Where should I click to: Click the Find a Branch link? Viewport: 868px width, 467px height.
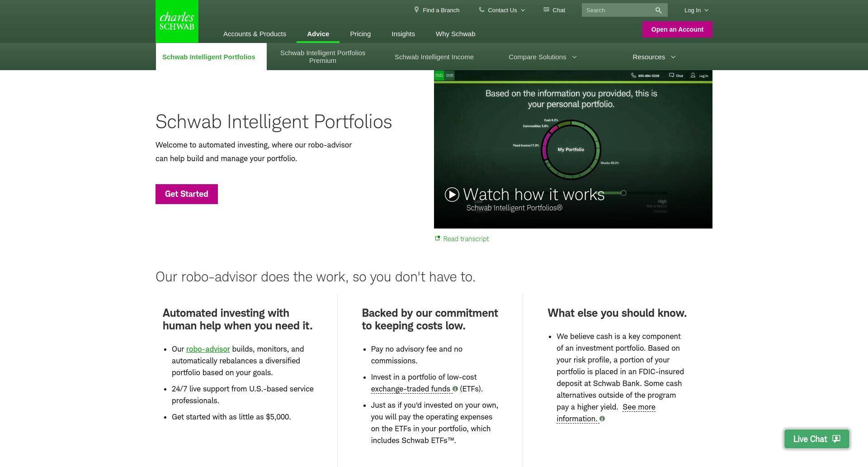point(441,10)
